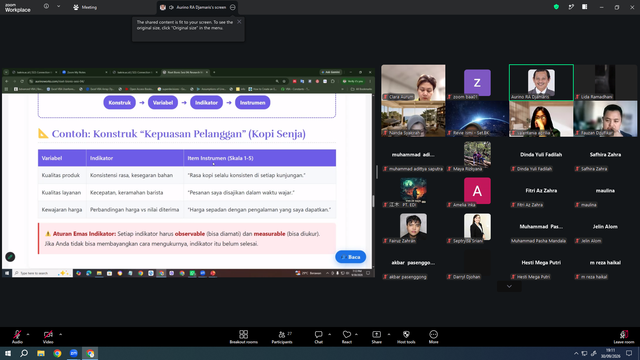Select Aurino RA Djamaris's screen tab

[x=198, y=7]
